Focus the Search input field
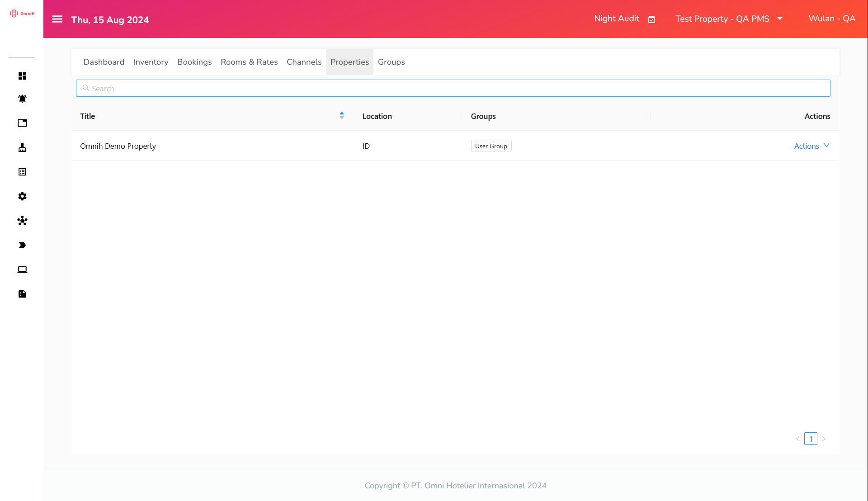 (452, 88)
